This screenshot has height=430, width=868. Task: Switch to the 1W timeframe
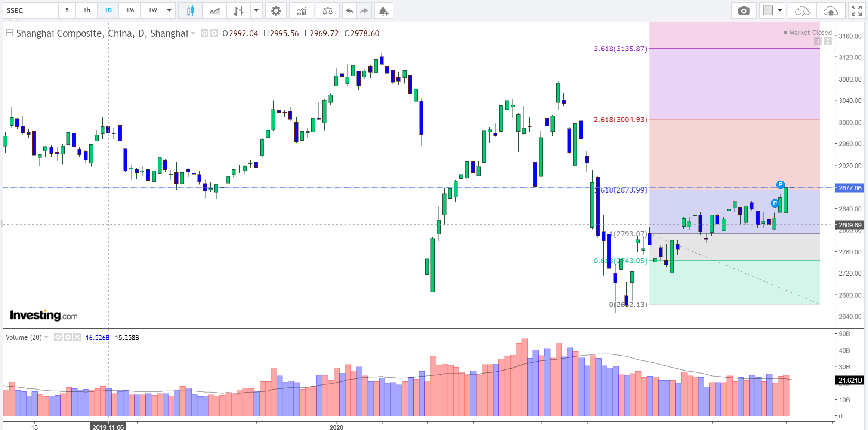152,10
